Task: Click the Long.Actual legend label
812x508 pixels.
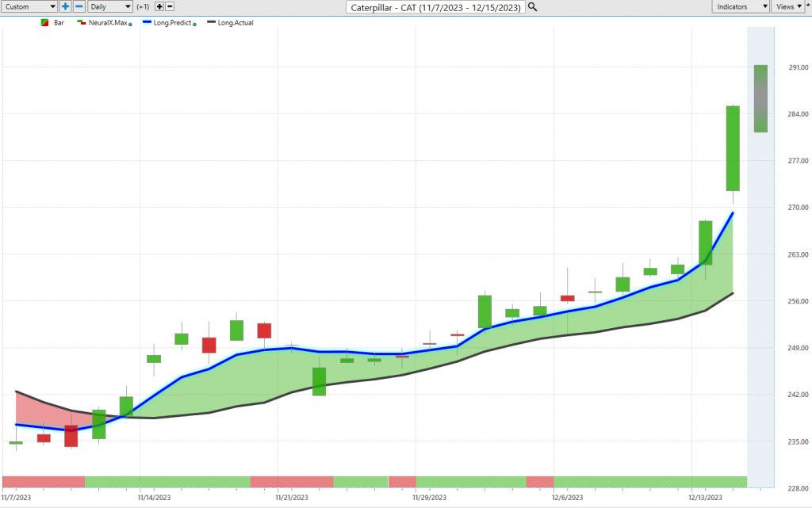Action: coord(236,23)
